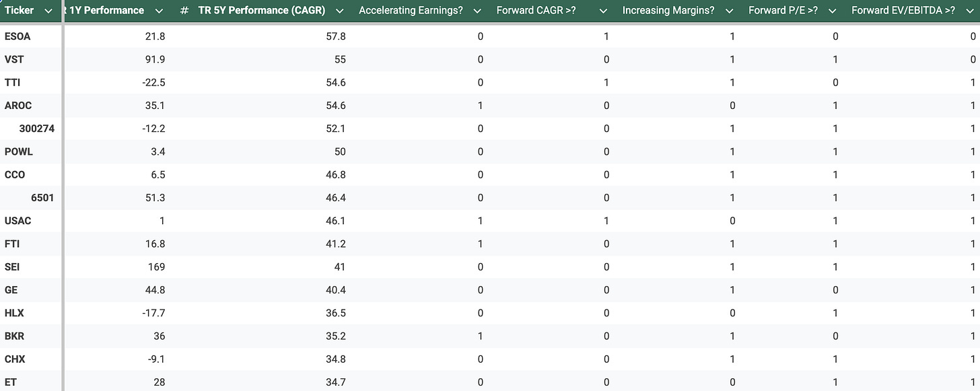Select the 44.8 value in GE row
This screenshot has height=391, width=980.
coord(155,289)
